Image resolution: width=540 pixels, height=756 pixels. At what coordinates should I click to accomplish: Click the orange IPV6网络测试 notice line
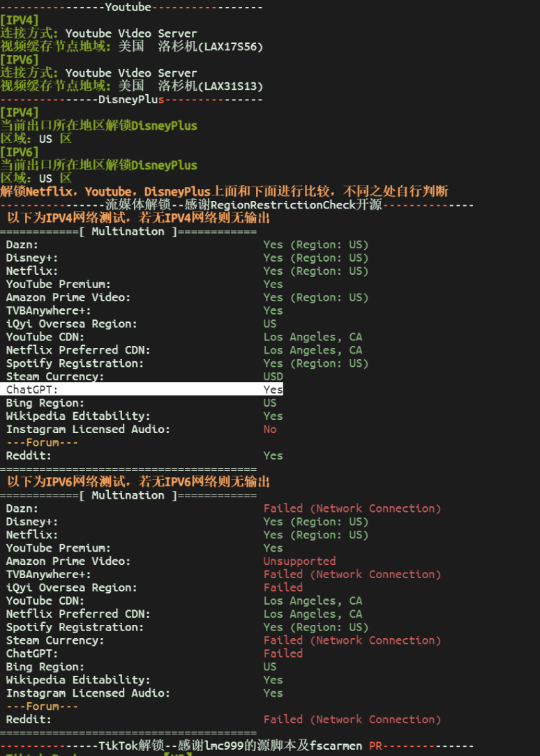coord(138,482)
